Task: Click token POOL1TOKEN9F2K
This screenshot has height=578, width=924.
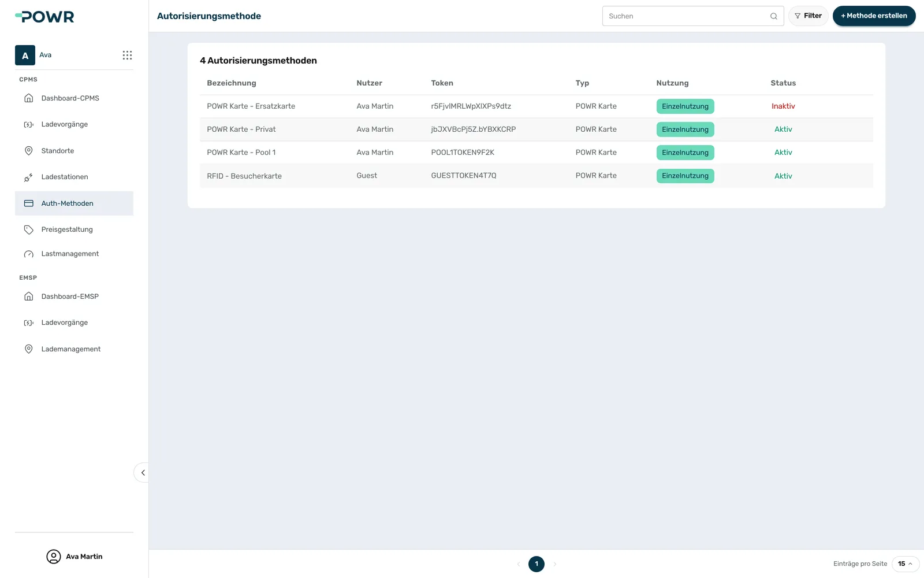Action: pos(463,153)
